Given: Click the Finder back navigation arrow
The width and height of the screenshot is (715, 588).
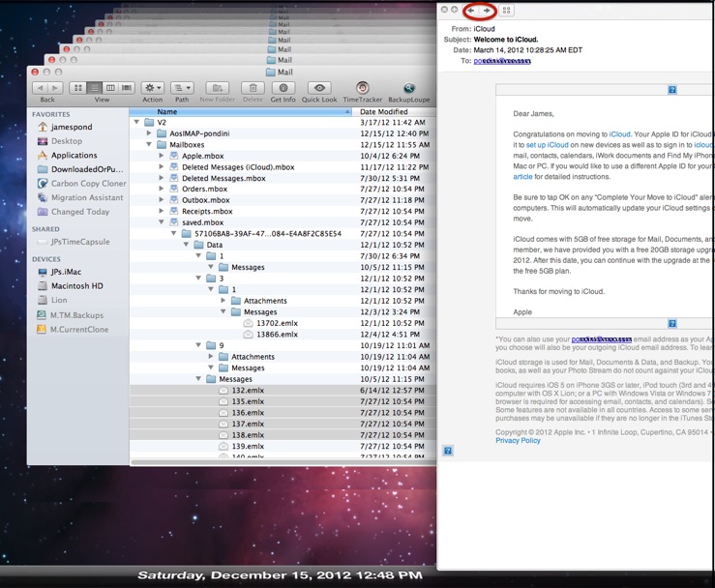Looking at the screenshot, I should 40,88.
